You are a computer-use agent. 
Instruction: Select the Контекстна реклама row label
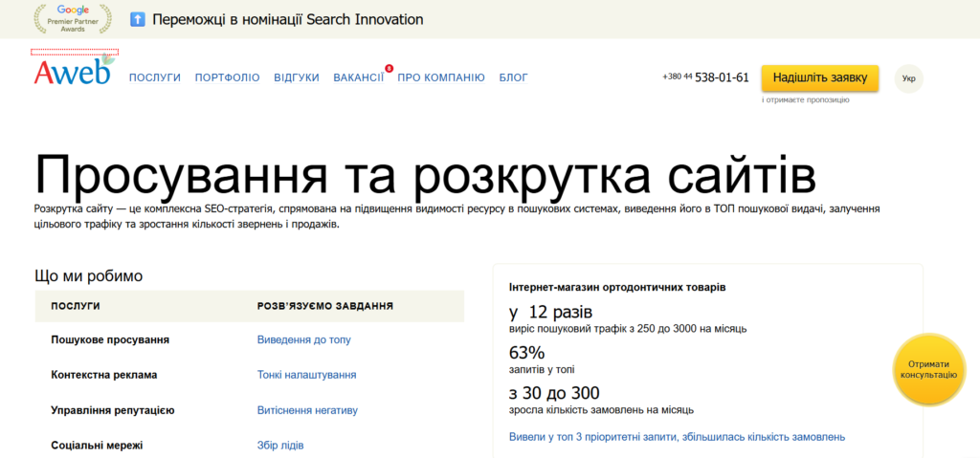pos(103,375)
